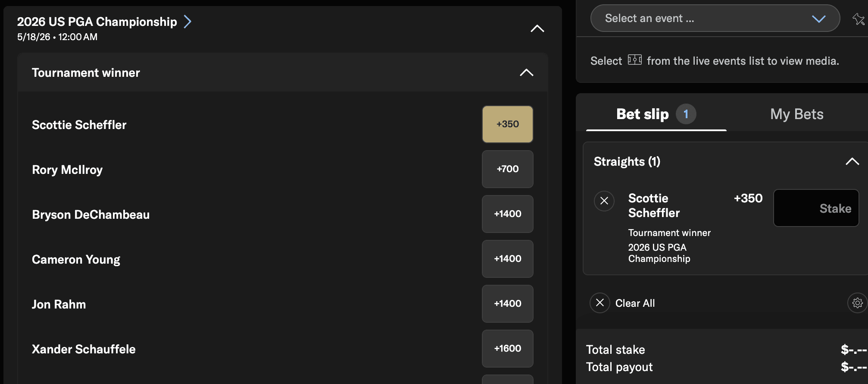Click the Total payout label

pyautogui.click(x=619, y=367)
